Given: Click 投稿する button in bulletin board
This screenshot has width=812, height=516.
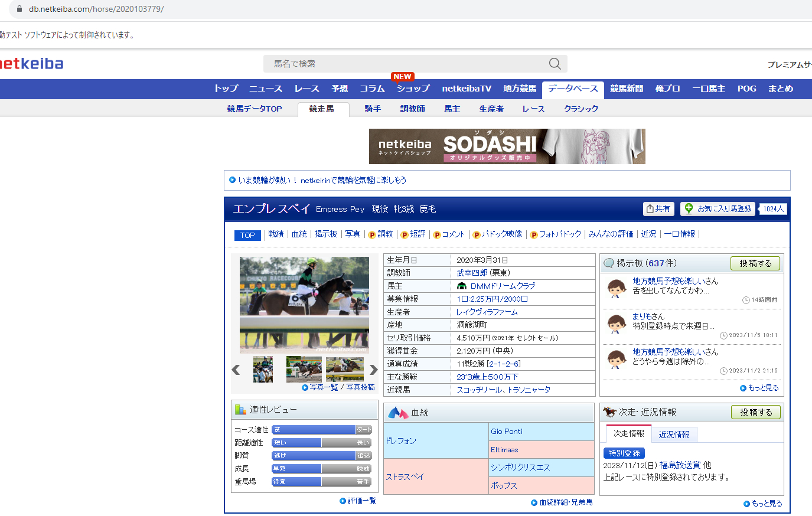Looking at the screenshot, I should (x=755, y=263).
